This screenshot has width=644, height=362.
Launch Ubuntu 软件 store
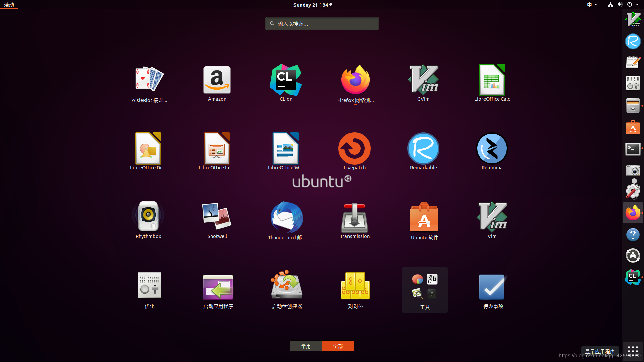click(x=423, y=217)
